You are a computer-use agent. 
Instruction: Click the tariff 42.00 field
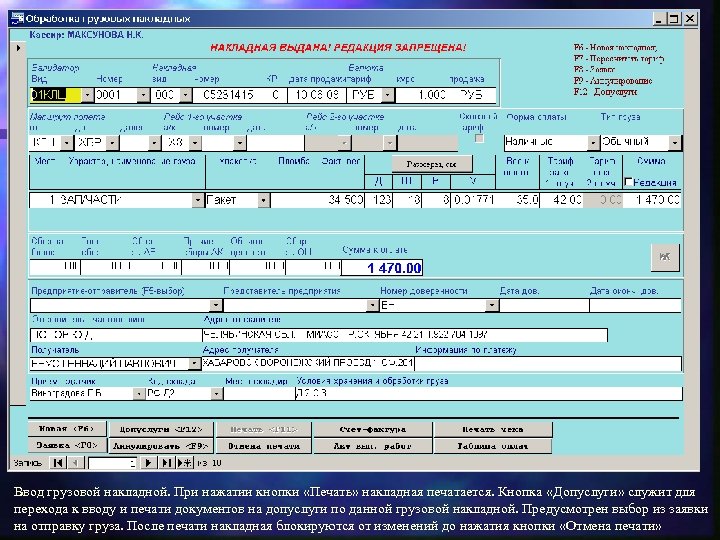pyautogui.click(x=562, y=200)
